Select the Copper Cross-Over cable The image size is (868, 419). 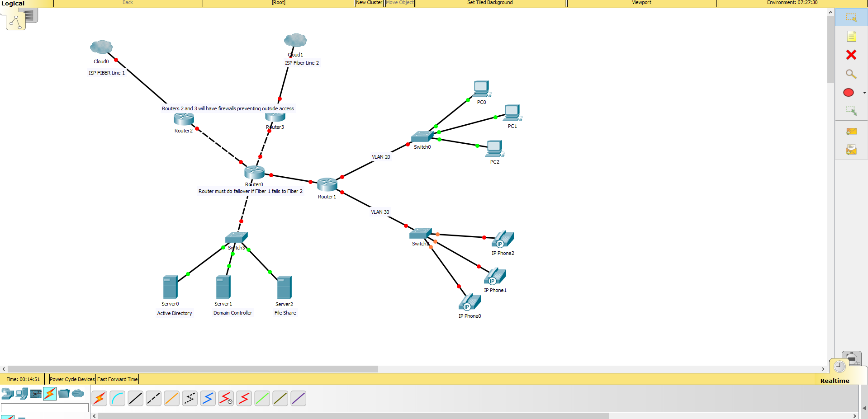pyautogui.click(x=153, y=398)
